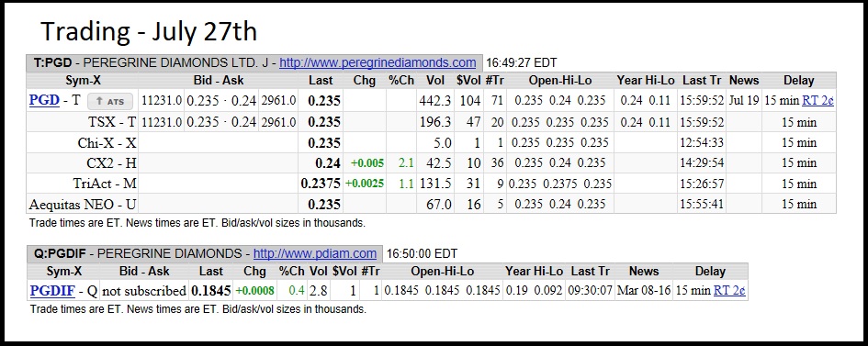
Task: Click $Vol value 104 in PGD row
Action: pos(471,101)
